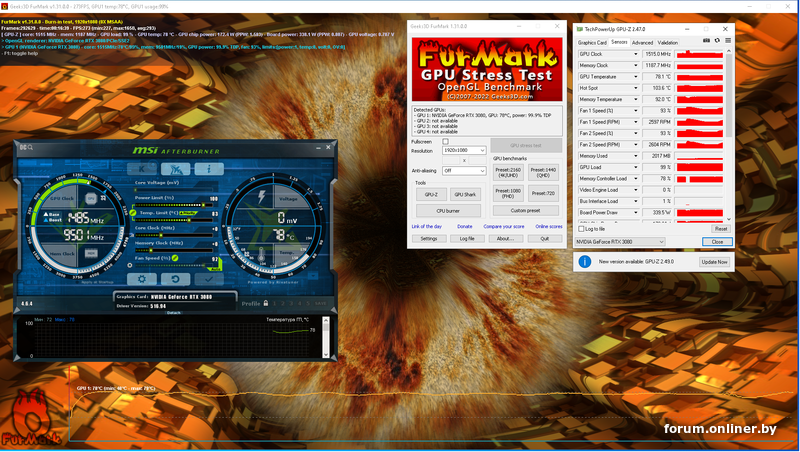Open the GPU Load sensor dropdown in GPU-Z

tap(636, 167)
